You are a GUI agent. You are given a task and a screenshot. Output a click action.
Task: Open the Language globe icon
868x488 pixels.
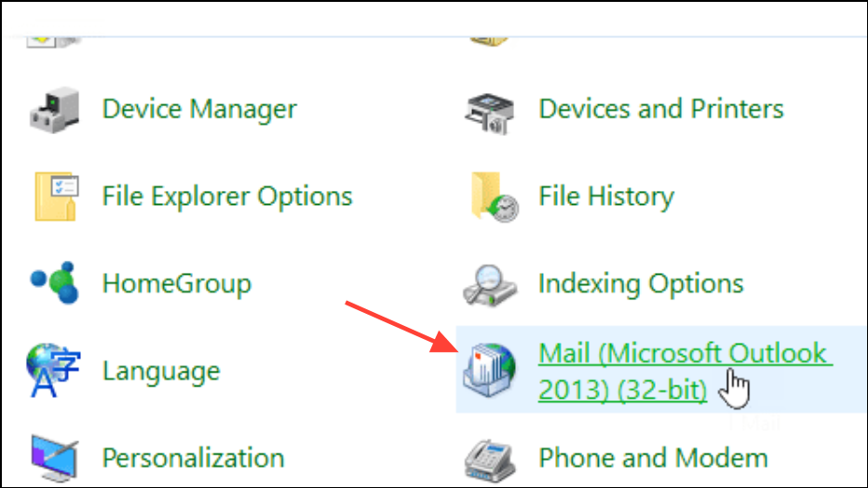(53, 370)
